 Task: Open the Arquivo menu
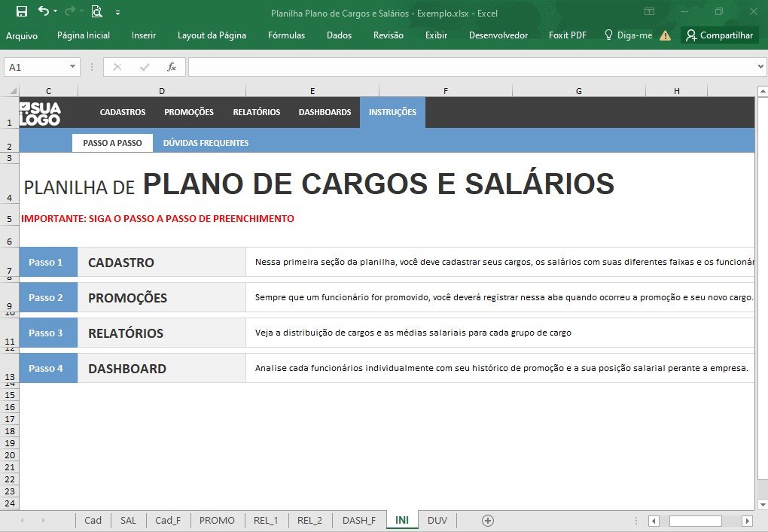point(22,35)
